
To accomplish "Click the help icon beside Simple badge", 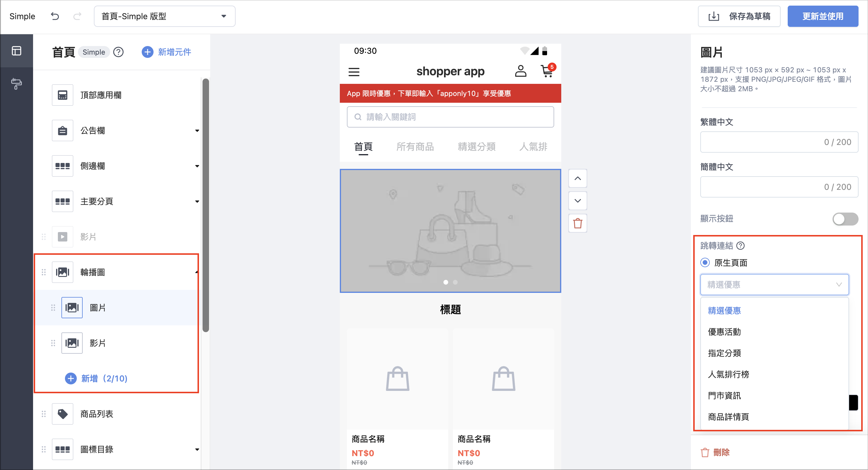I will [118, 52].
